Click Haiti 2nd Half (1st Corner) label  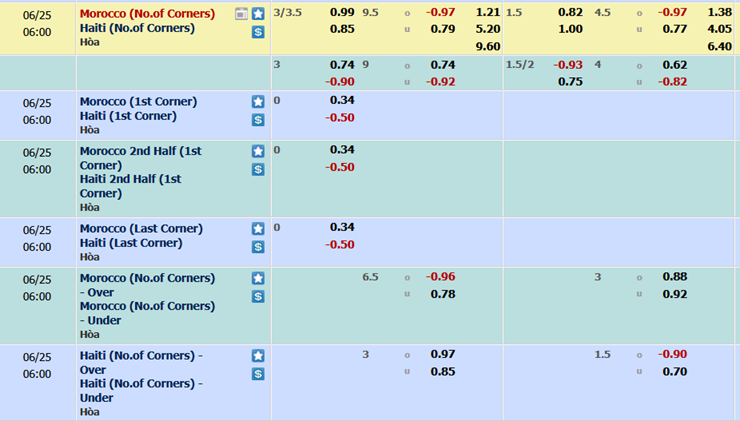tap(130, 186)
